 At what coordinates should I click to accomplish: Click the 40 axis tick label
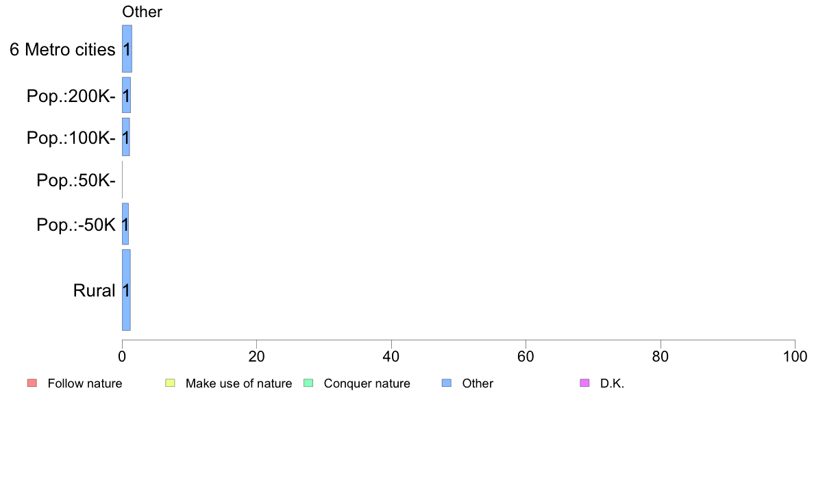(391, 356)
